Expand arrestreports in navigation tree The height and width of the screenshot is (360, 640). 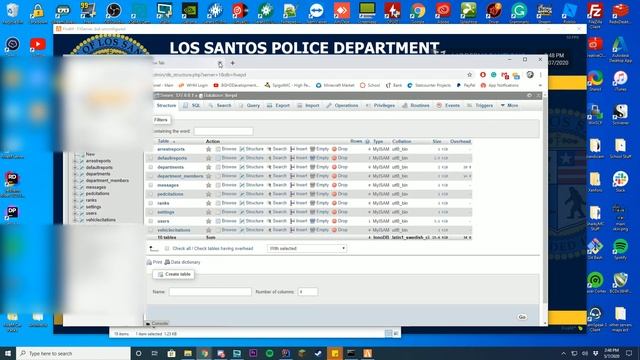(75, 161)
